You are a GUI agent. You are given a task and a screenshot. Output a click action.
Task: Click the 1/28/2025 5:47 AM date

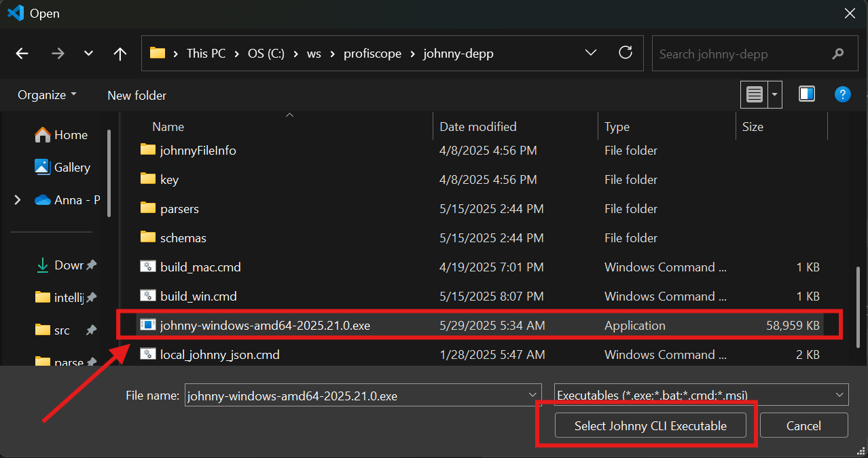click(x=492, y=355)
